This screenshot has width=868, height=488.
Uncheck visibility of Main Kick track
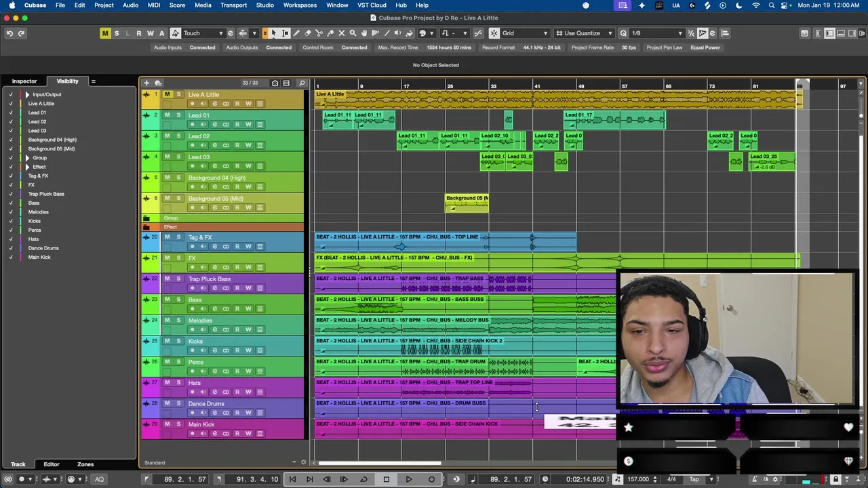10,257
